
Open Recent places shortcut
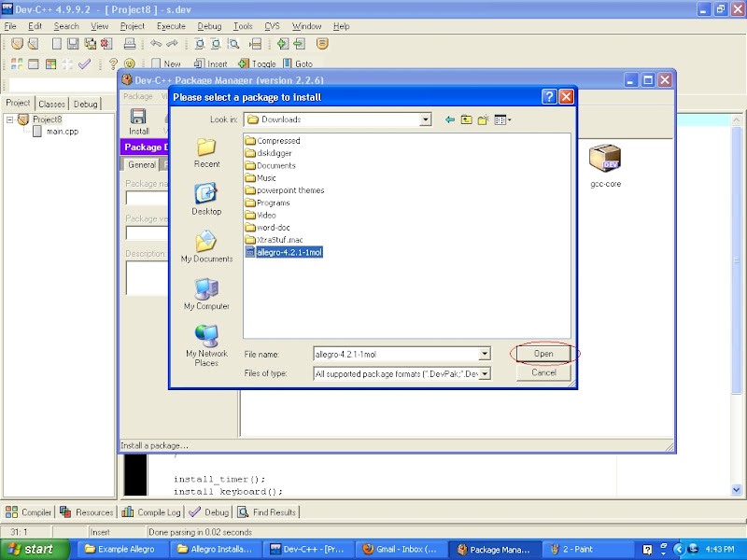point(206,153)
